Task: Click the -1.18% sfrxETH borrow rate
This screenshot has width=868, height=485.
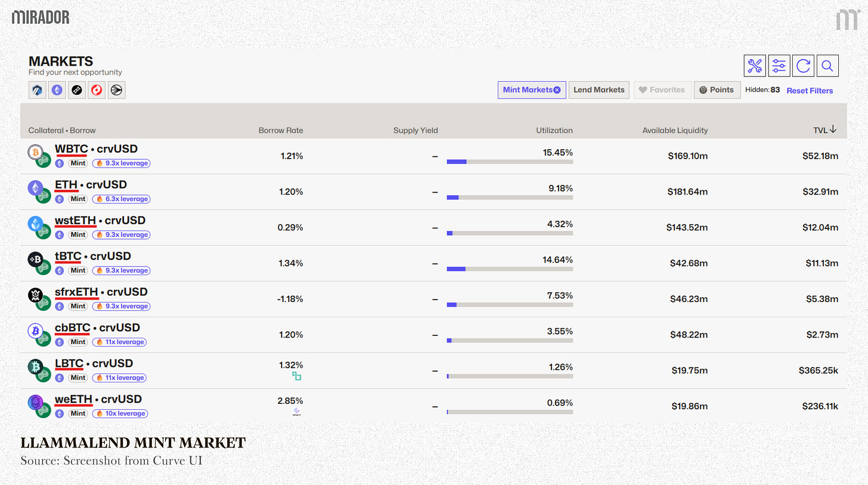Action: (290, 299)
